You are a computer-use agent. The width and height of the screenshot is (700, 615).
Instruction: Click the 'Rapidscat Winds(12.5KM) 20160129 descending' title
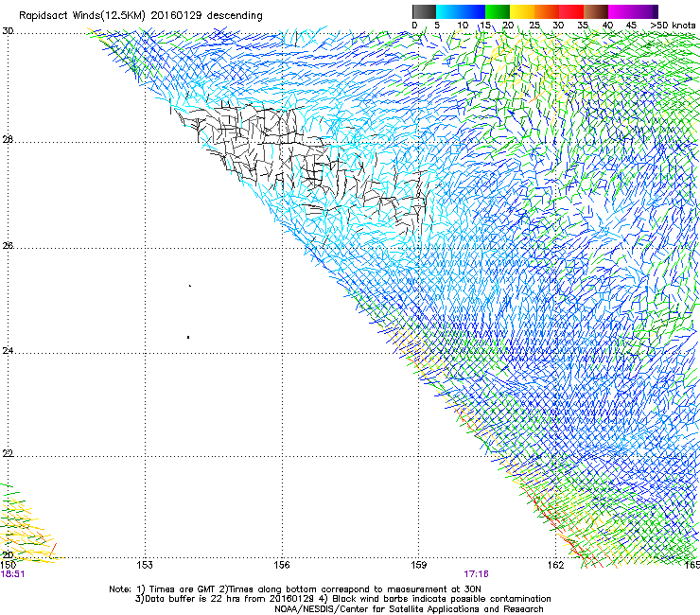pos(141,16)
